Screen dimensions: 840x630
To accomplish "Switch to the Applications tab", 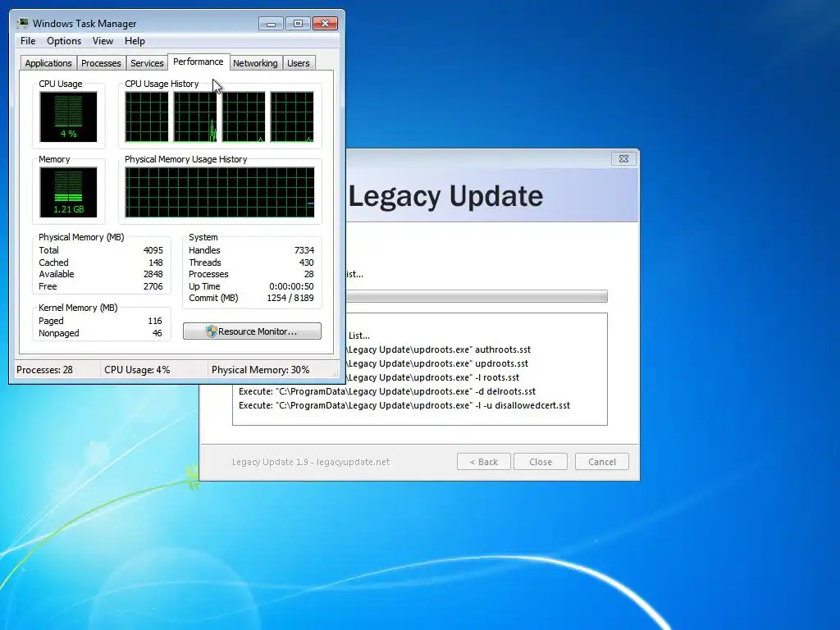I will [x=48, y=63].
